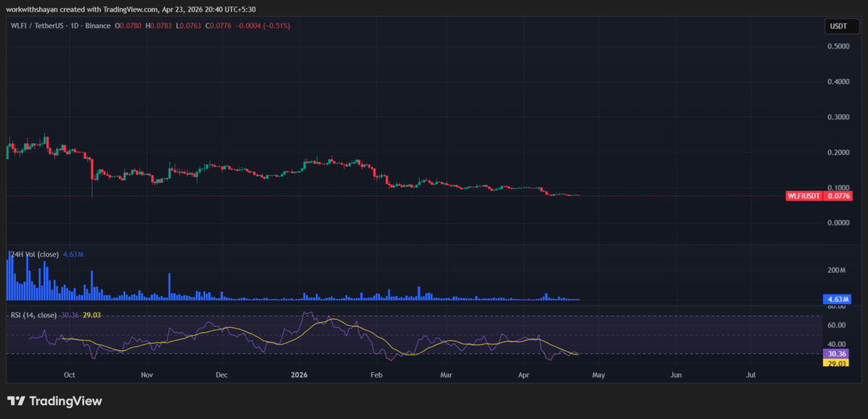Click the Binance exchange label
Image resolution: width=868 pixels, height=419 pixels.
point(98,26)
